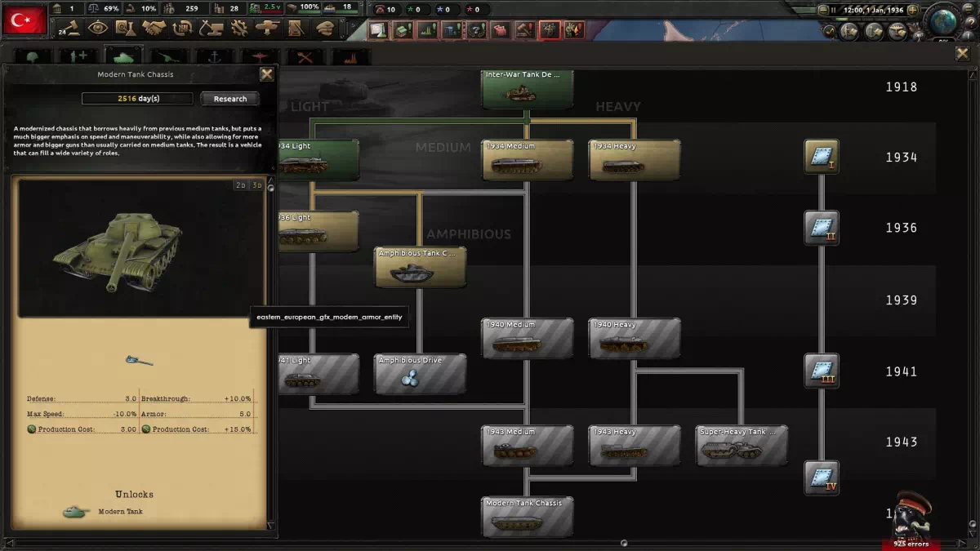This screenshot has width=980, height=551.
Task: Select the Modern Tank Chassis tree node
Action: coord(528,517)
